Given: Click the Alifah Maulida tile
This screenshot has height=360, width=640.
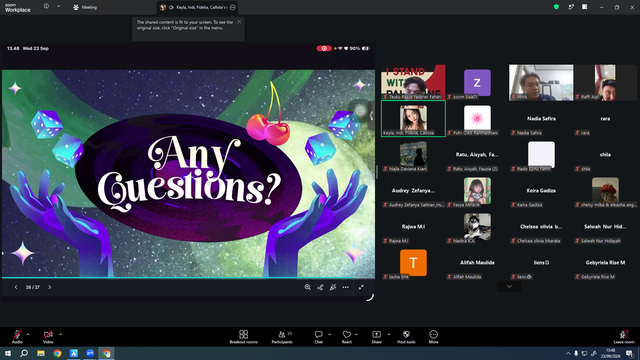Looking at the screenshot, I should [477, 262].
